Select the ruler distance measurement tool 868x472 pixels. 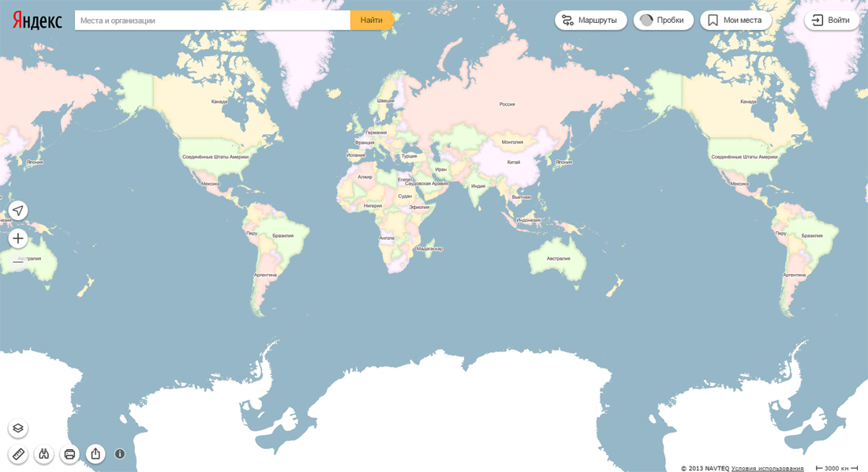tap(18, 454)
